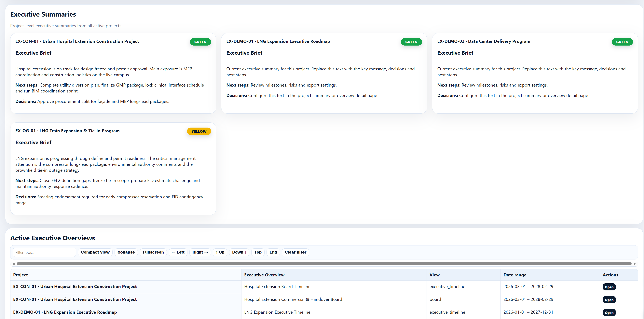This screenshot has height=319, width=644.
Task: Select the EX-DEMO-02 Data Center Delivery Program title
Action: click(484, 41)
